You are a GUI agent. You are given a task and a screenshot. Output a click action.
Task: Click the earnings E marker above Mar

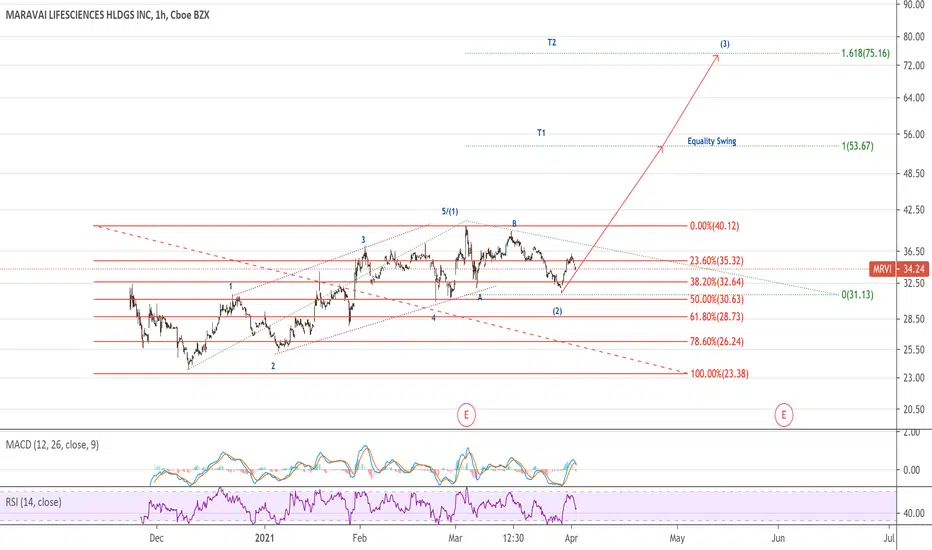(x=466, y=414)
